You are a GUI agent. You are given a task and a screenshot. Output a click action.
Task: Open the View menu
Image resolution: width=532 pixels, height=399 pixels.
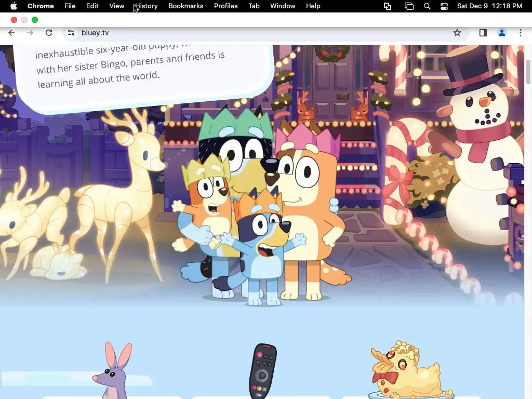tap(116, 6)
